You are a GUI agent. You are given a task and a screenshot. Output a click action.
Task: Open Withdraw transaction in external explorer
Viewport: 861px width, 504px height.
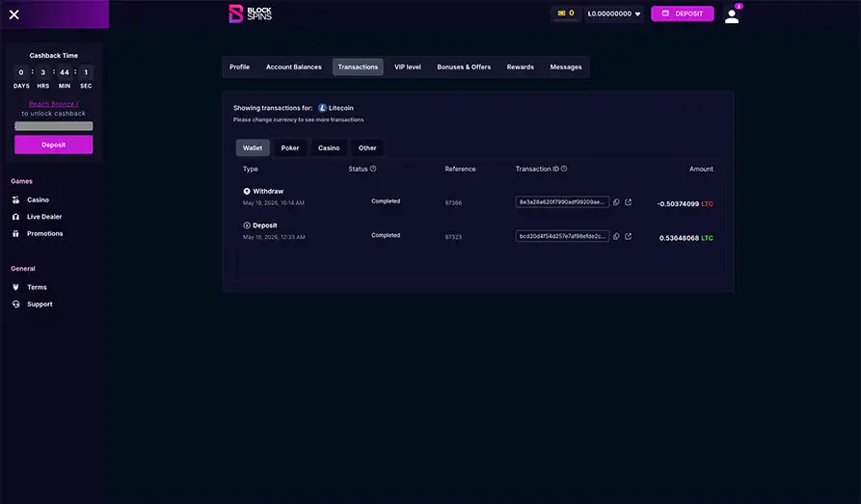pyautogui.click(x=629, y=202)
